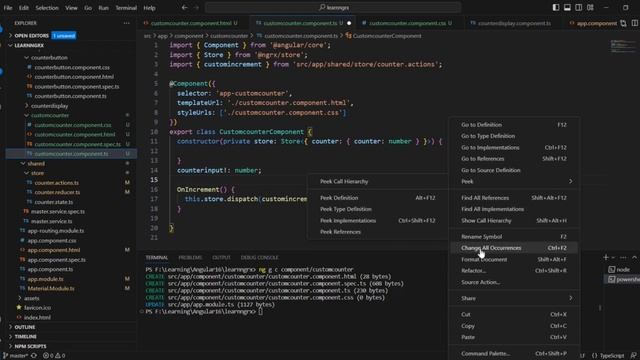Open favicon.ico file
This screenshot has width=640, height=360.
pos(37,308)
